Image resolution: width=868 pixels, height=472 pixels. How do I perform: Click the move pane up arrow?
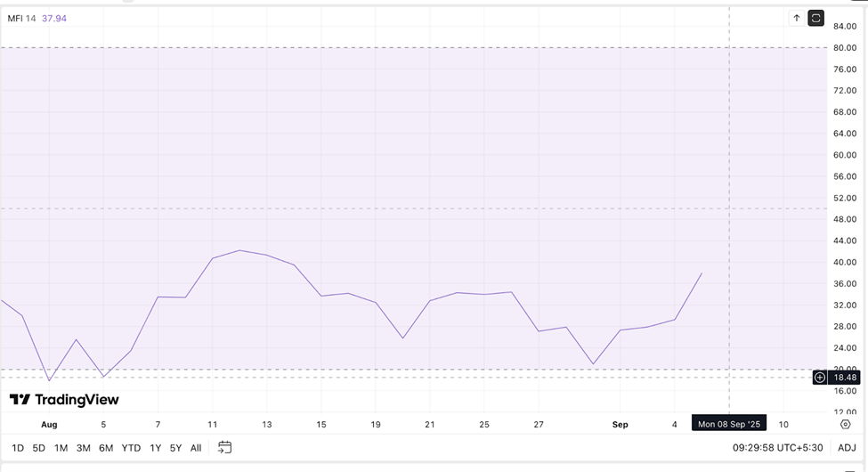[x=797, y=18]
